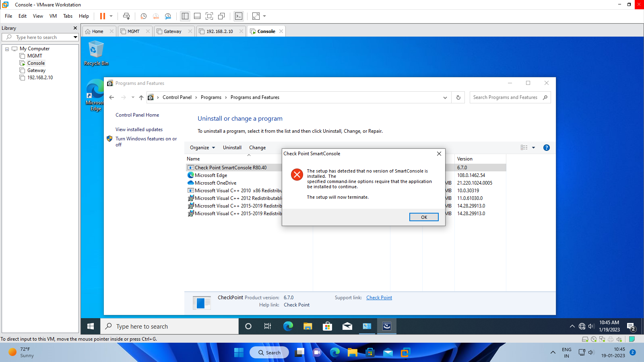Open recent locations dropdown in navigation
The width and height of the screenshot is (644, 362).
click(x=133, y=97)
